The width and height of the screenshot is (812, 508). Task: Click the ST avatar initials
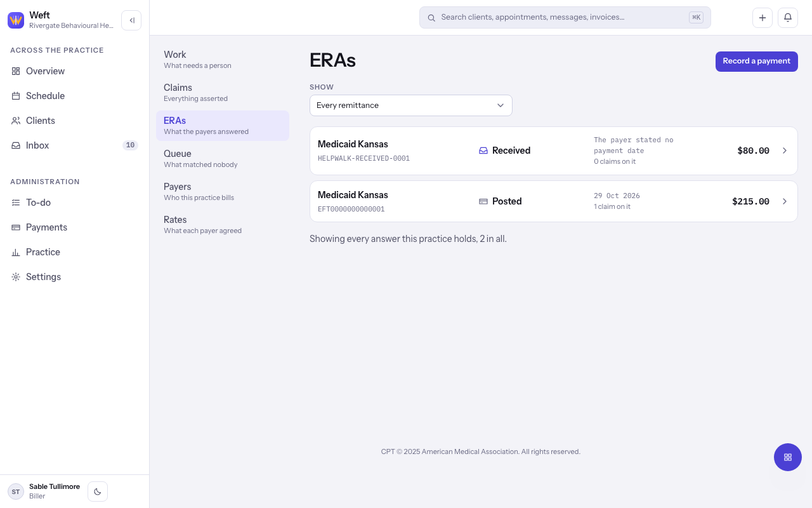coord(16,491)
